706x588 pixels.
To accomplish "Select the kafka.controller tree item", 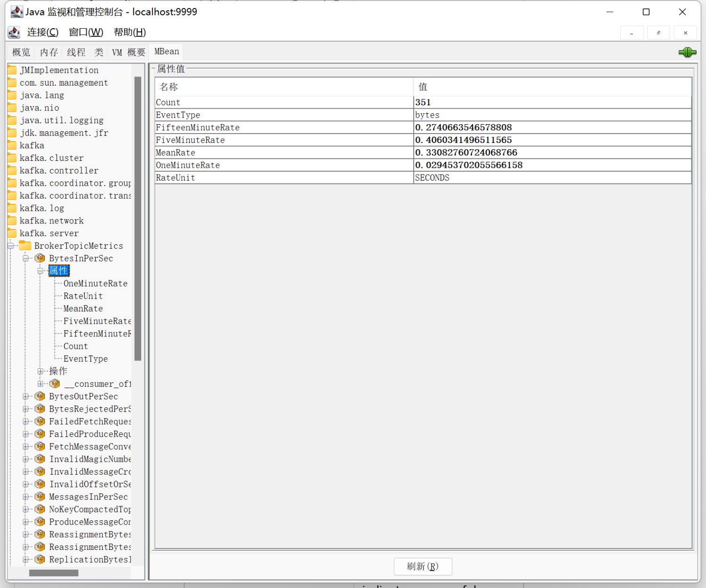I will click(x=59, y=171).
